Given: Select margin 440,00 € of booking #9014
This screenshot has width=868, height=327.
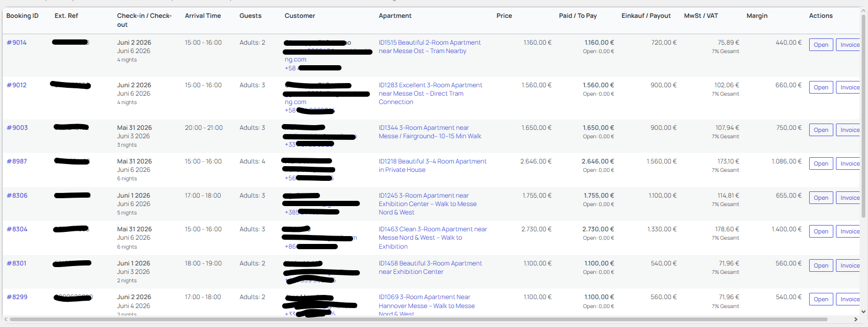Looking at the screenshot, I should pyautogui.click(x=789, y=43).
